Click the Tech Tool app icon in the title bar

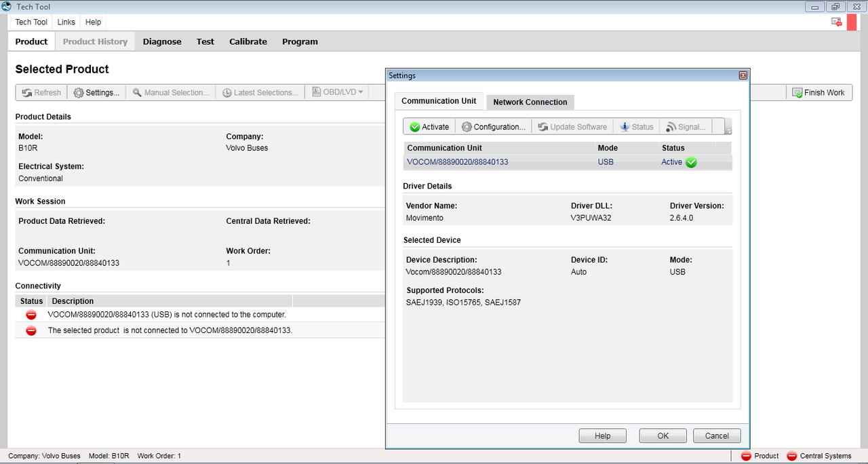(x=7, y=6)
